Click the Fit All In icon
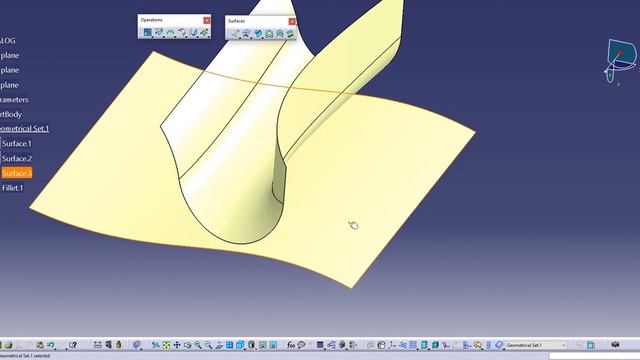This screenshot has width=640, height=360. pos(166,345)
